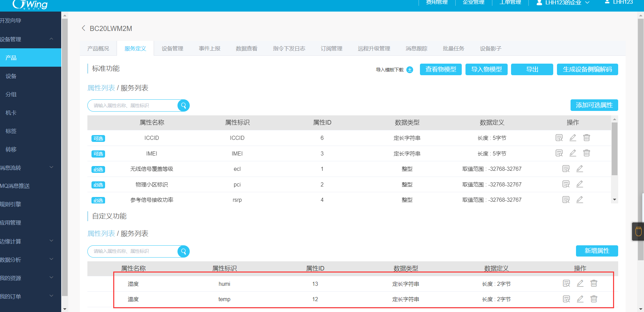
Task: Click search icon in 标准功能 section
Action: click(x=184, y=105)
